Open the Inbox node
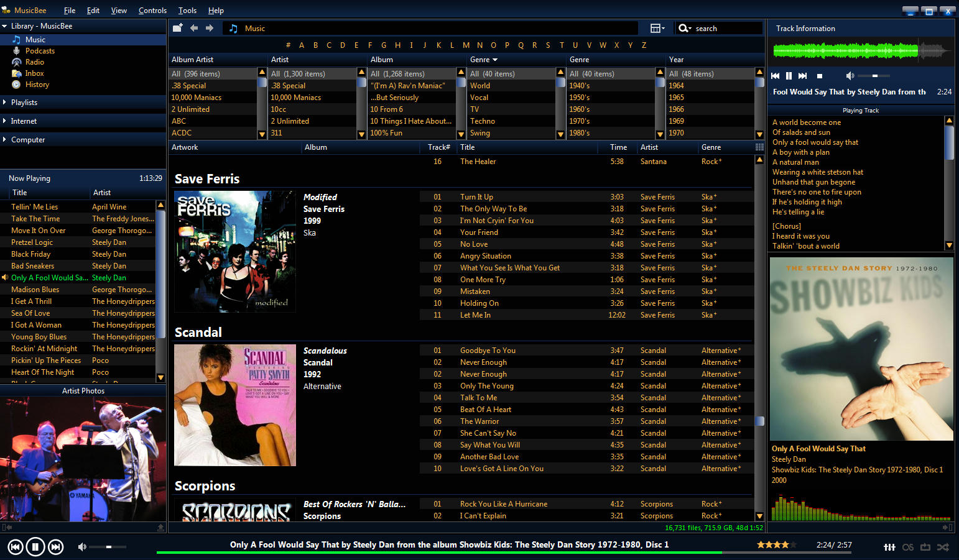This screenshot has width=959, height=560. (x=34, y=73)
